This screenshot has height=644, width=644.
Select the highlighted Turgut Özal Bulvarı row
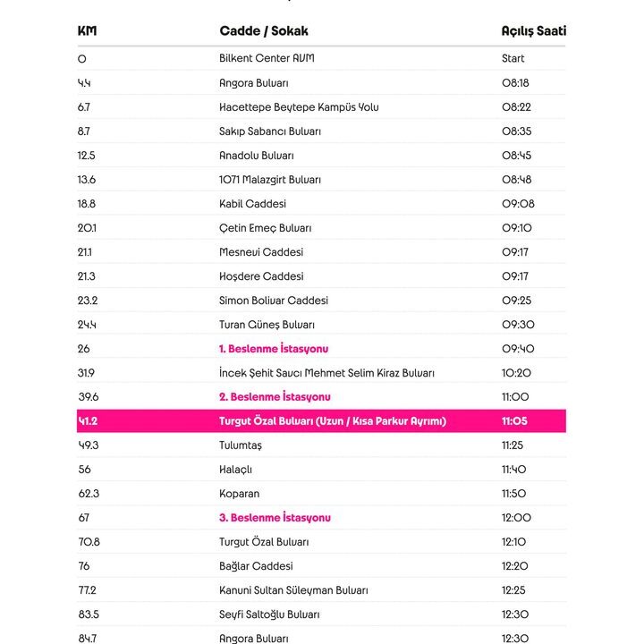click(x=321, y=421)
